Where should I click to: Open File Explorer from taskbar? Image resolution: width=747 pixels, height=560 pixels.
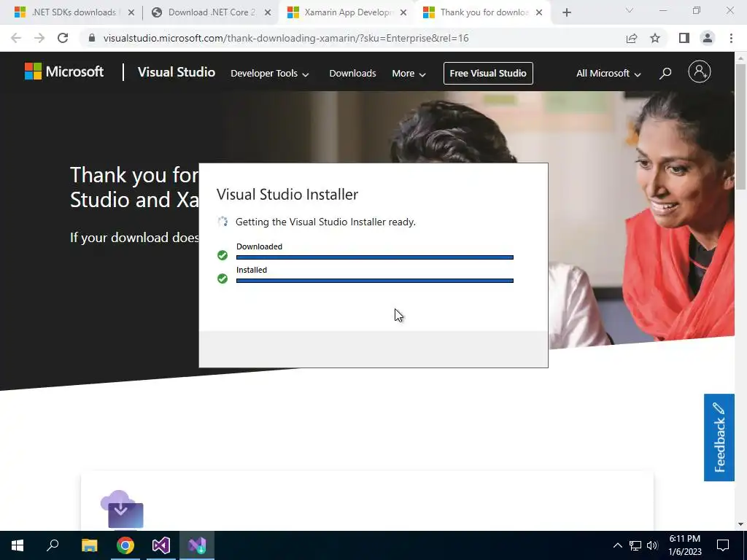[x=89, y=545]
